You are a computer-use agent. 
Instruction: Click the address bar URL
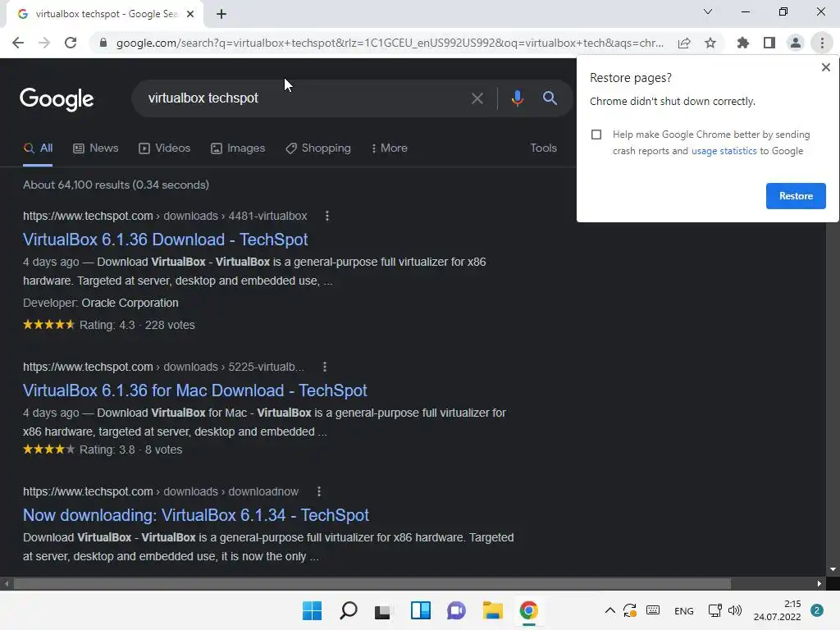pyautogui.click(x=390, y=43)
